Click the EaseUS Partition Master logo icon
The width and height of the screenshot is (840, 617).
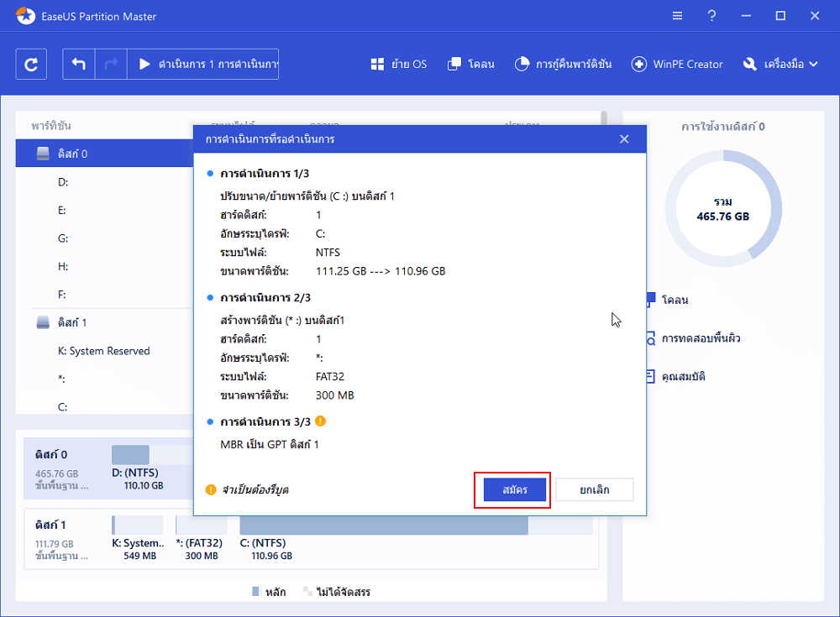tap(25, 16)
